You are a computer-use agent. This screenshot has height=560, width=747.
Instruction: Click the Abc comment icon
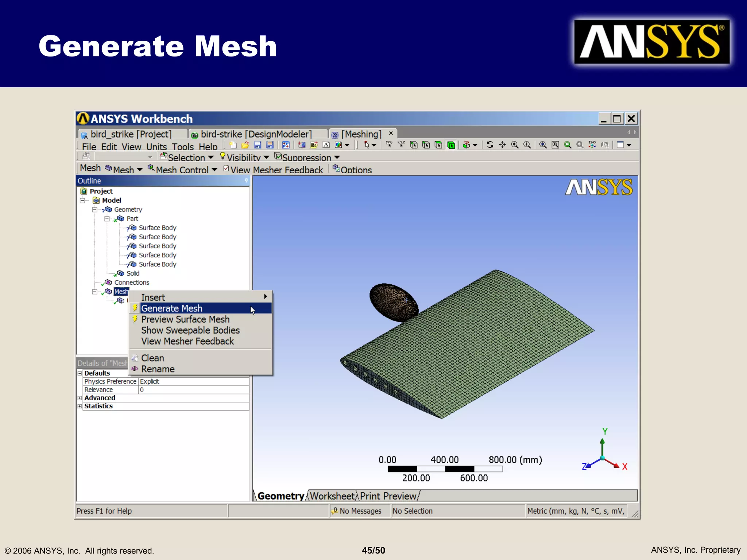(314, 145)
